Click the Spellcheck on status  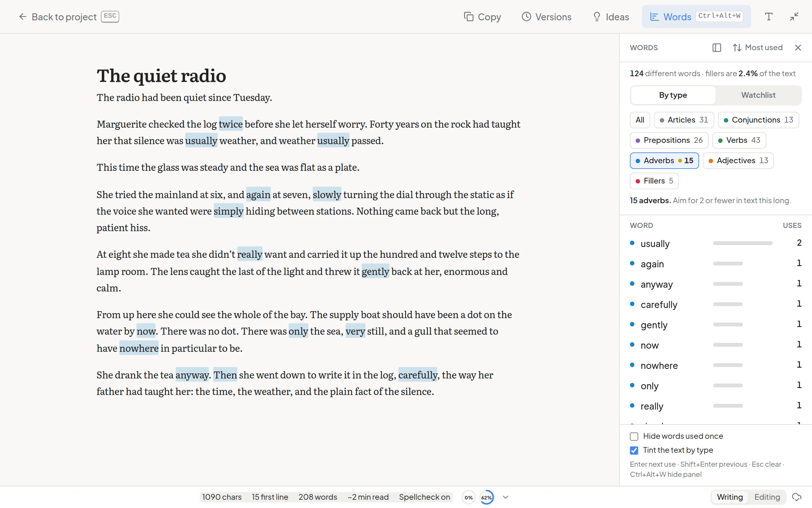coord(424,497)
